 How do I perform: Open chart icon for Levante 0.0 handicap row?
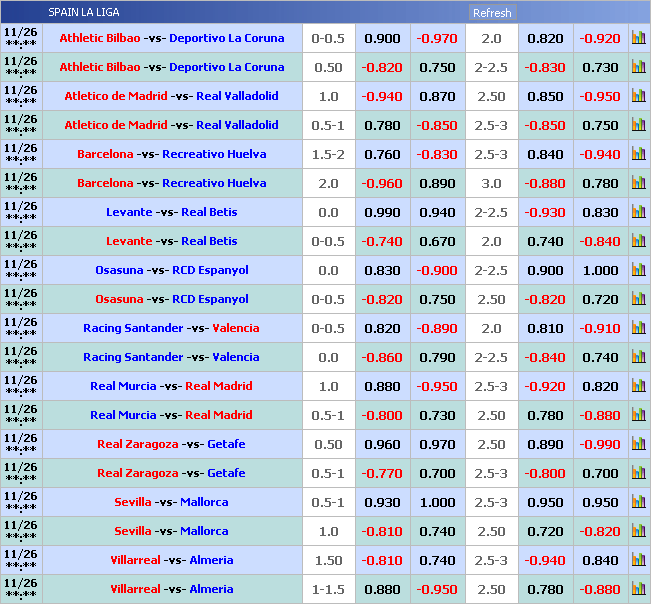pyautogui.click(x=638, y=213)
